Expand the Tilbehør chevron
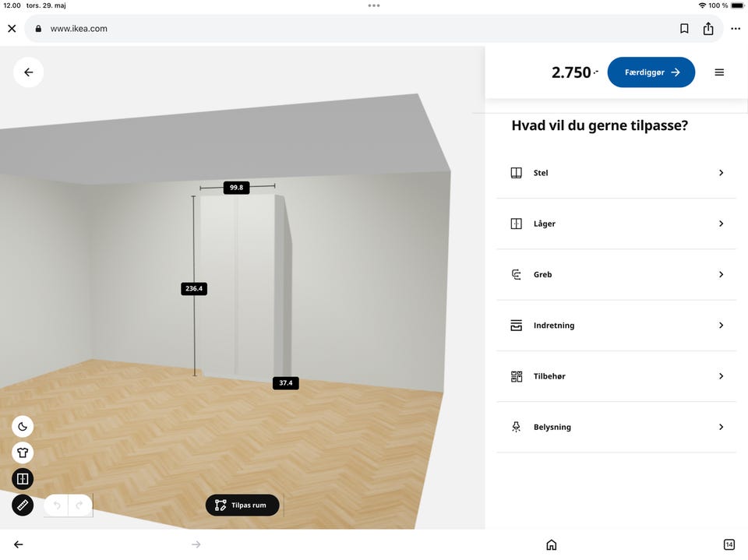 click(722, 376)
